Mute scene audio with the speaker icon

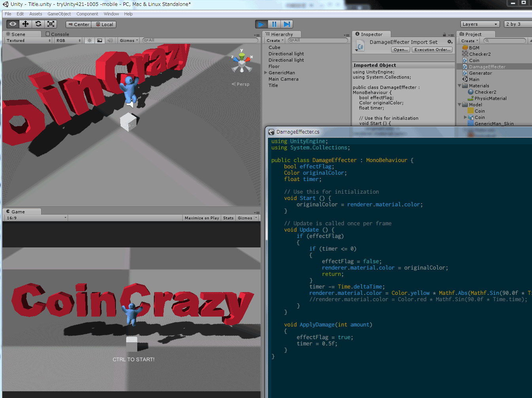click(x=110, y=40)
